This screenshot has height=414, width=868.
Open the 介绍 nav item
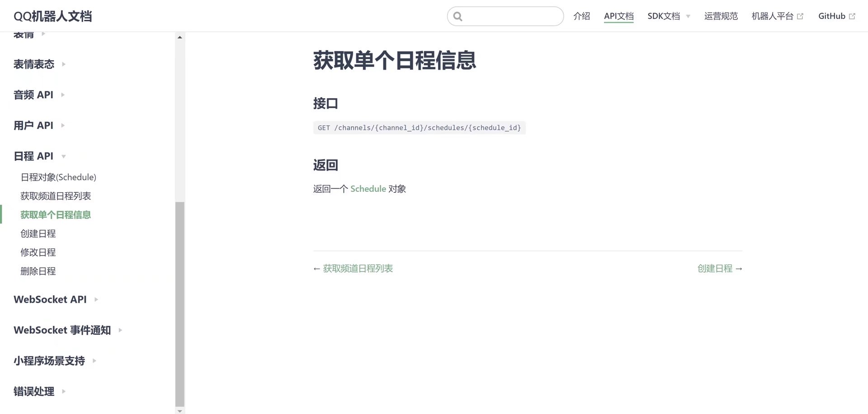[x=581, y=16]
